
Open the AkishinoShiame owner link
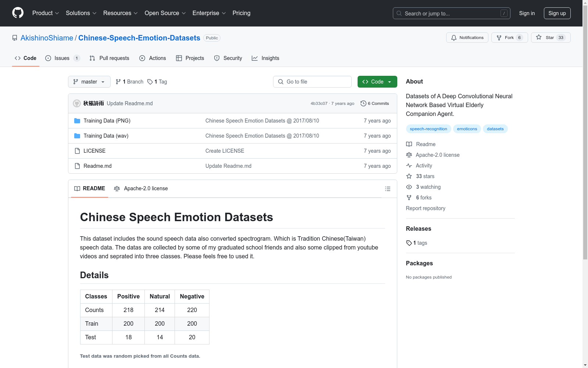point(47,38)
